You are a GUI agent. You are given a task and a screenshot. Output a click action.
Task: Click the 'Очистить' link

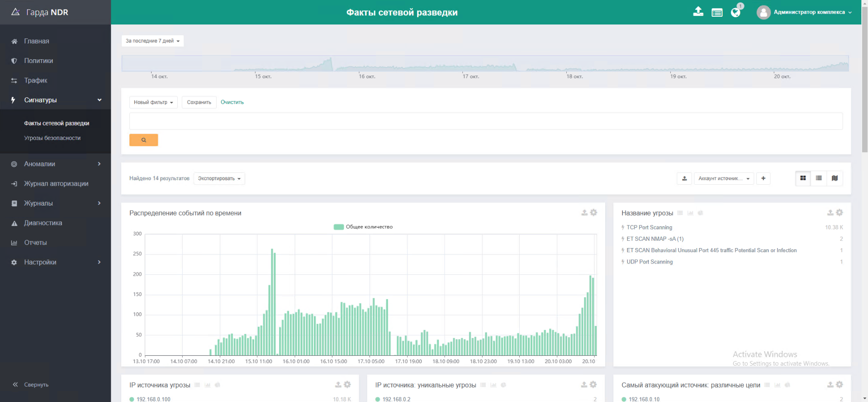[x=232, y=102]
